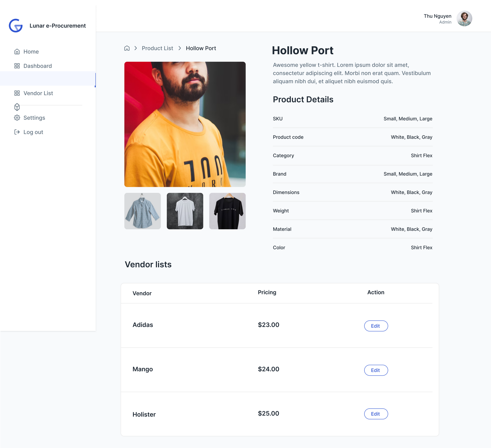Click the Dashboard grid icon
This screenshot has width=491, height=448.
tap(17, 66)
